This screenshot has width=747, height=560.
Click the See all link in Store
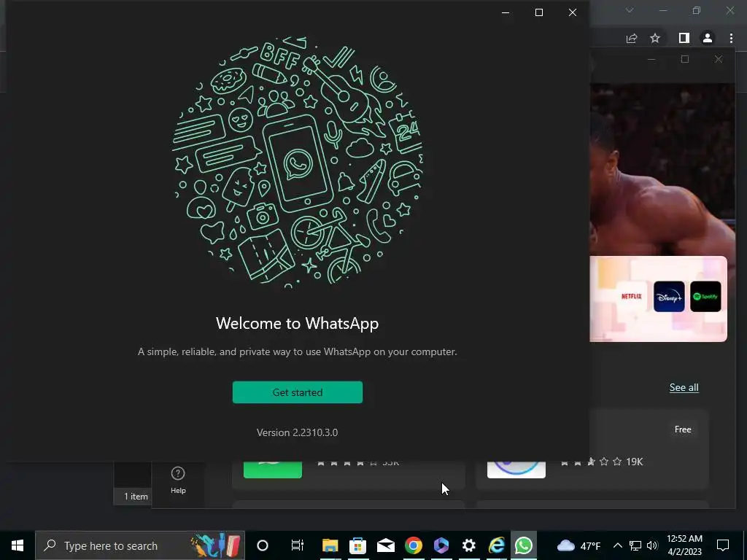[684, 388]
